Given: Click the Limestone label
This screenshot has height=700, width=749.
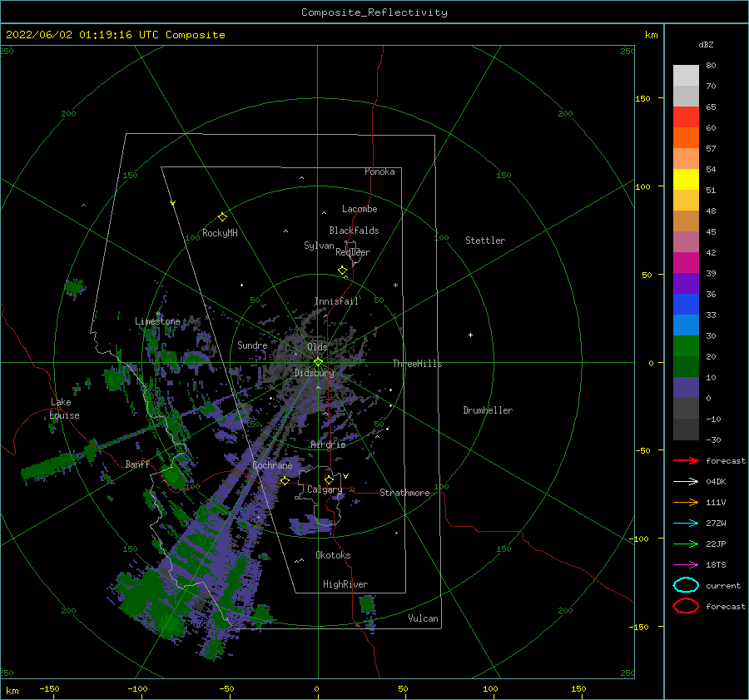Looking at the screenshot, I should pos(157,321).
